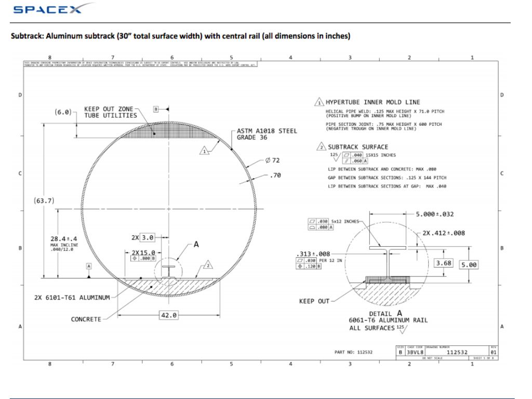Click the drawing number 112532 in title block

click(457, 352)
